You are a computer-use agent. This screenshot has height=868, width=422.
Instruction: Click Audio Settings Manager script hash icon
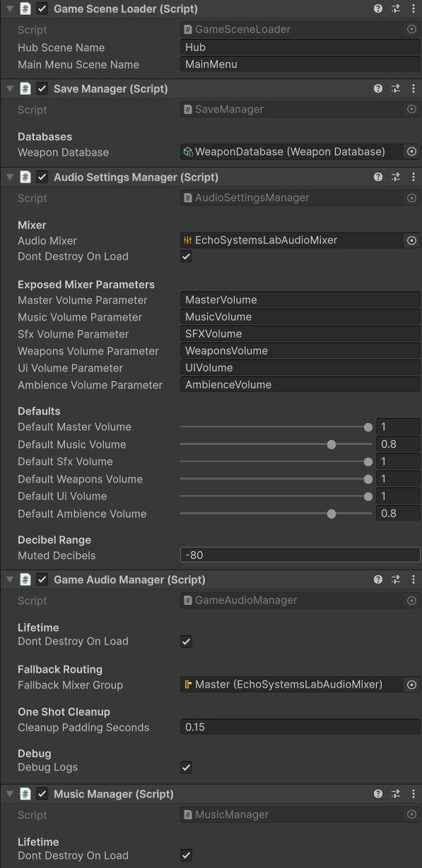tap(25, 177)
